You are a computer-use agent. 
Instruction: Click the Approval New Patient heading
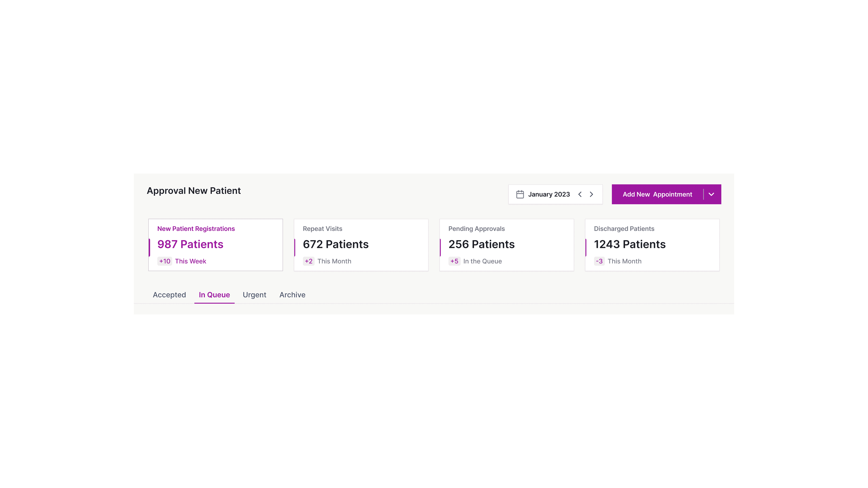point(194,191)
